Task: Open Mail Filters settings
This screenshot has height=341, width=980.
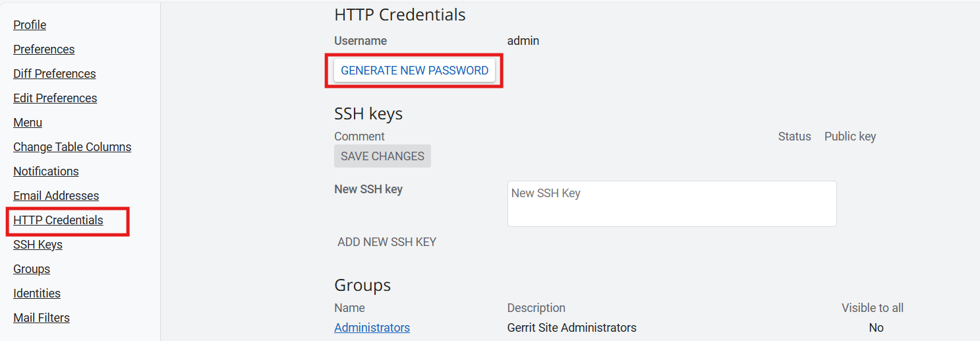Action: pyautogui.click(x=42, y=318)
